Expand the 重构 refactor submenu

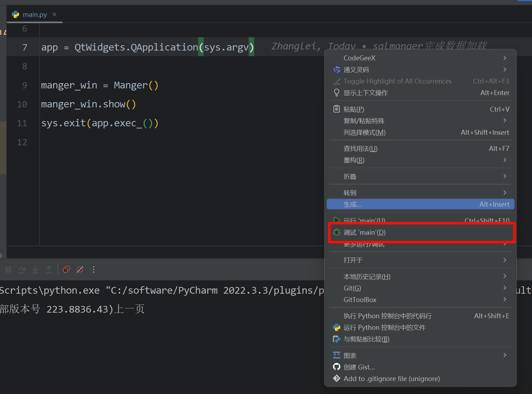click(x=354, y=160)
